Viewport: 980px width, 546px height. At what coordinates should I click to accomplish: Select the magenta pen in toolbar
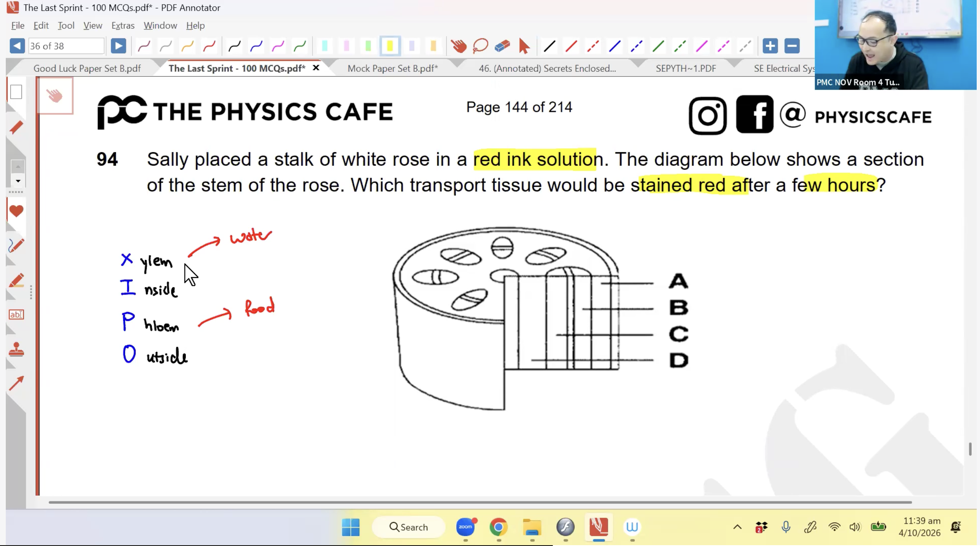pos(278,46)
